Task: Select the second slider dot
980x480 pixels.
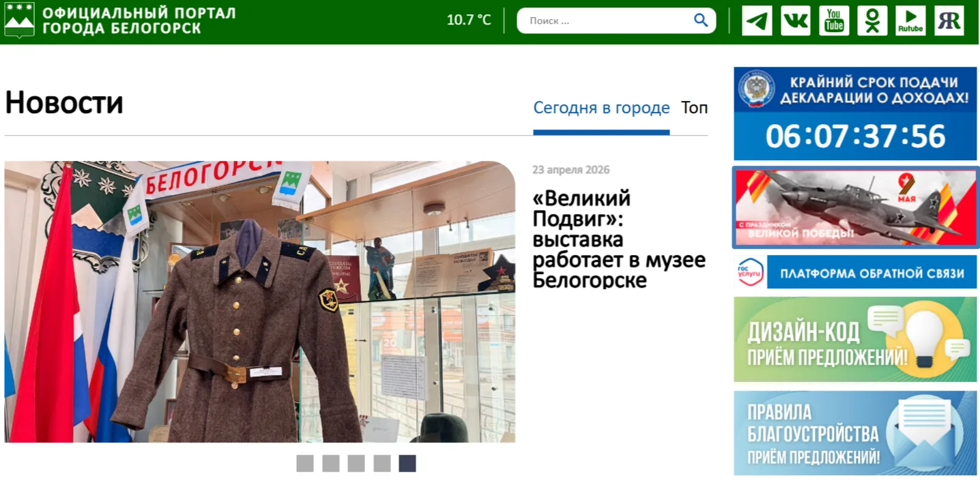Action: pos(331,464)
